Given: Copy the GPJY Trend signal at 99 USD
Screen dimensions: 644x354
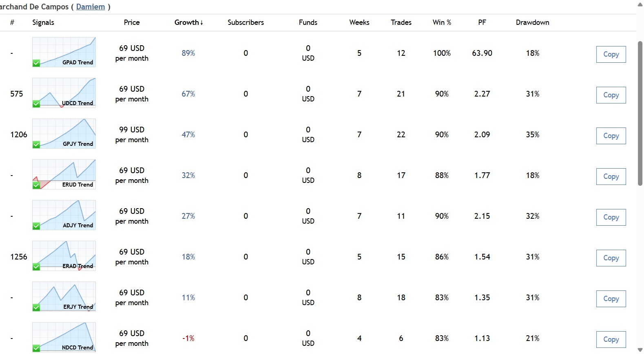Looking at the screenshot, I should tap(611, 136).
